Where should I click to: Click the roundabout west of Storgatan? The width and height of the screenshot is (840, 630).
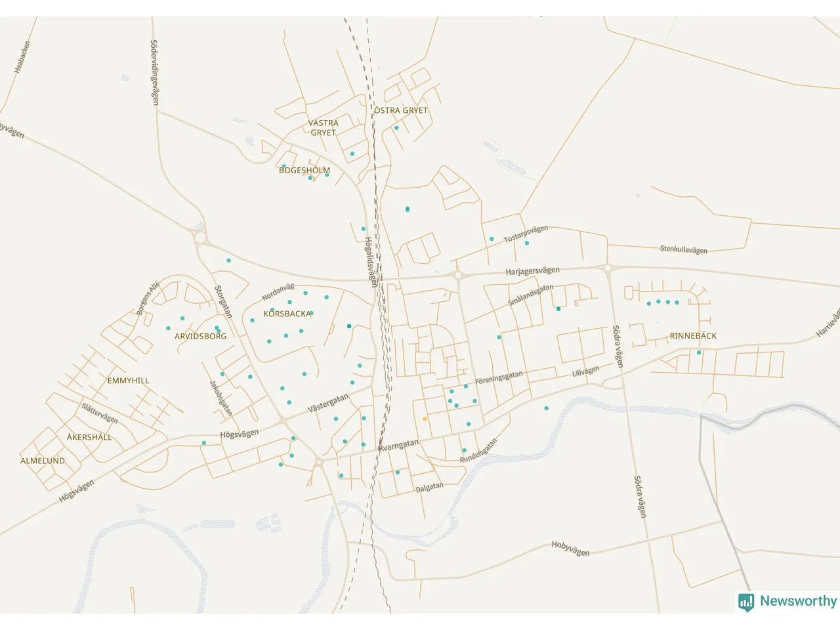200,237
